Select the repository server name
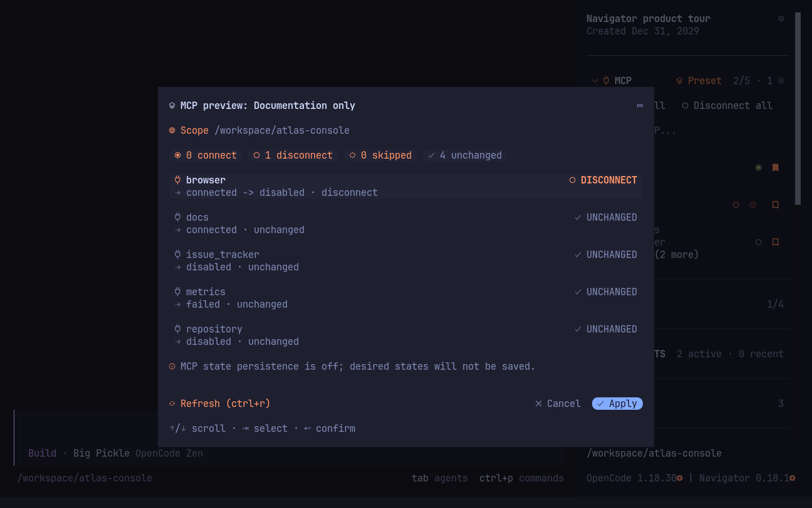 [214, 329]
